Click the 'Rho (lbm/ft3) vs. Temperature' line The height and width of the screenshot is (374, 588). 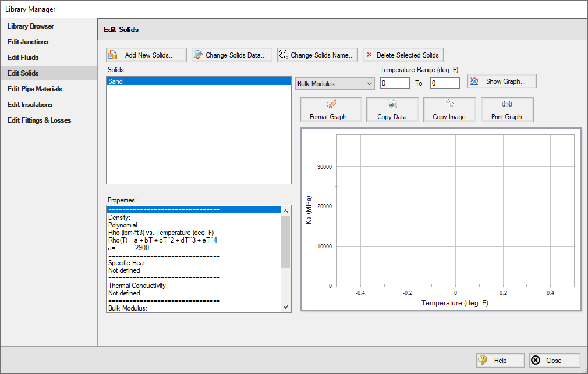pyautogui.click(x=161, y=232)
